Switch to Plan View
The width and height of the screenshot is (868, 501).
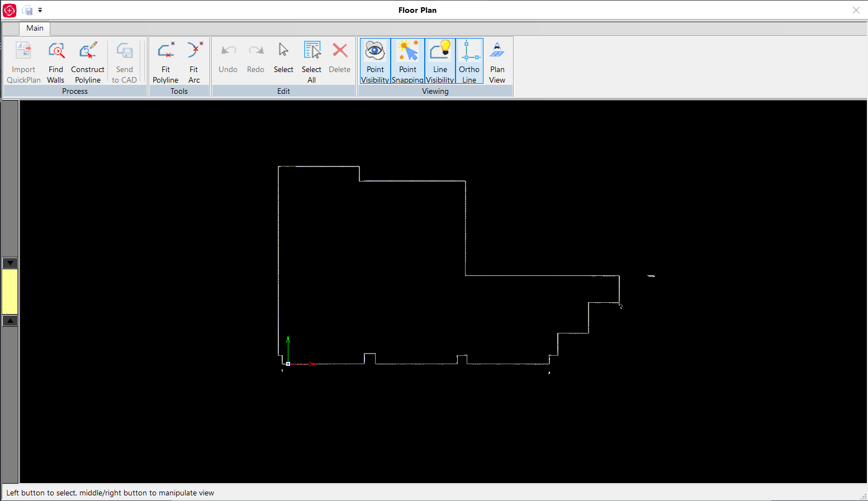[497, 61]
